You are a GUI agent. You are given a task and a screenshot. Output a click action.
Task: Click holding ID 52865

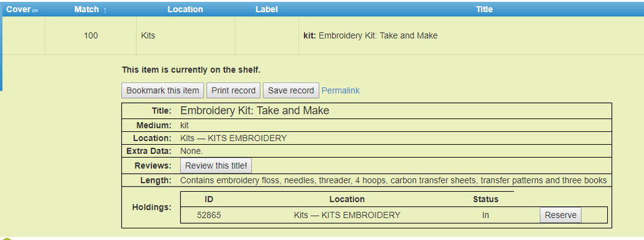coord(209,215)
